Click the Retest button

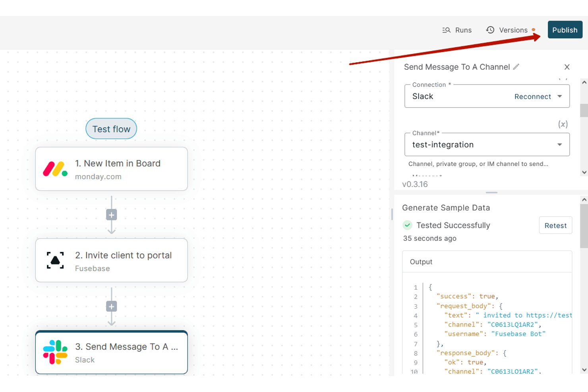coord(555,225)
